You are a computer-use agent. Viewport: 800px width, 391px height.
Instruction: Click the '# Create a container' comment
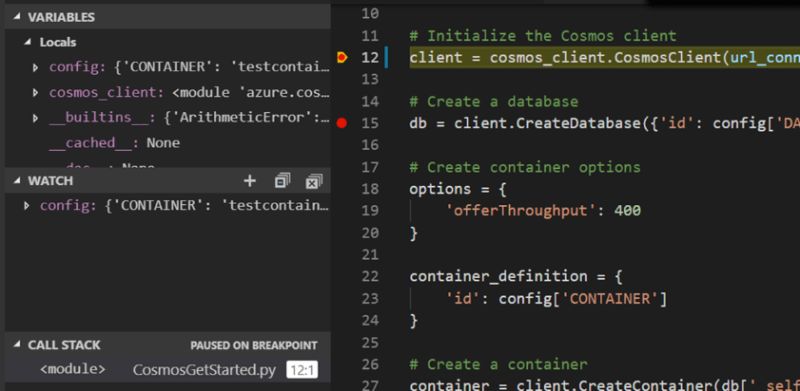(498, 364)
